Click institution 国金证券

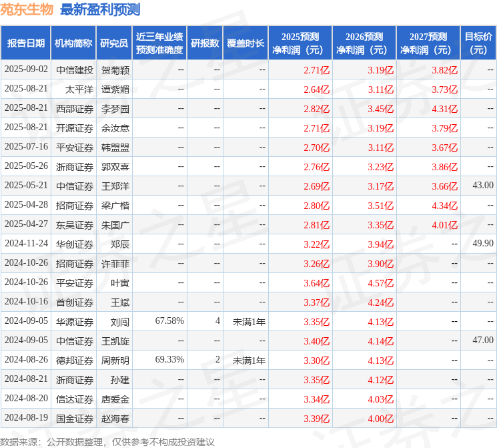[75, 418]
